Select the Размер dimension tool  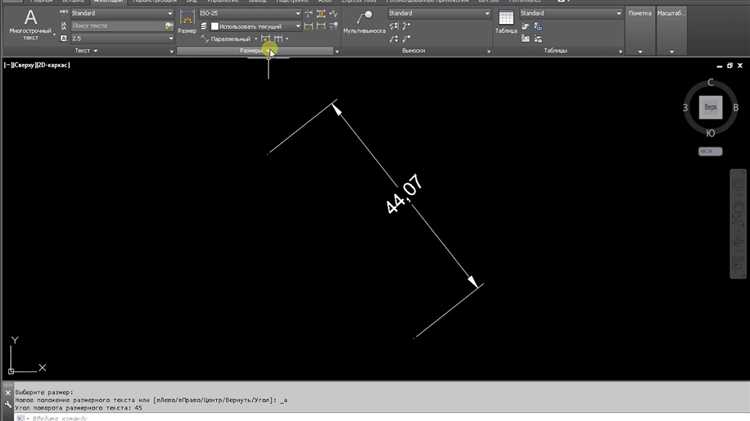pos(187,22)
